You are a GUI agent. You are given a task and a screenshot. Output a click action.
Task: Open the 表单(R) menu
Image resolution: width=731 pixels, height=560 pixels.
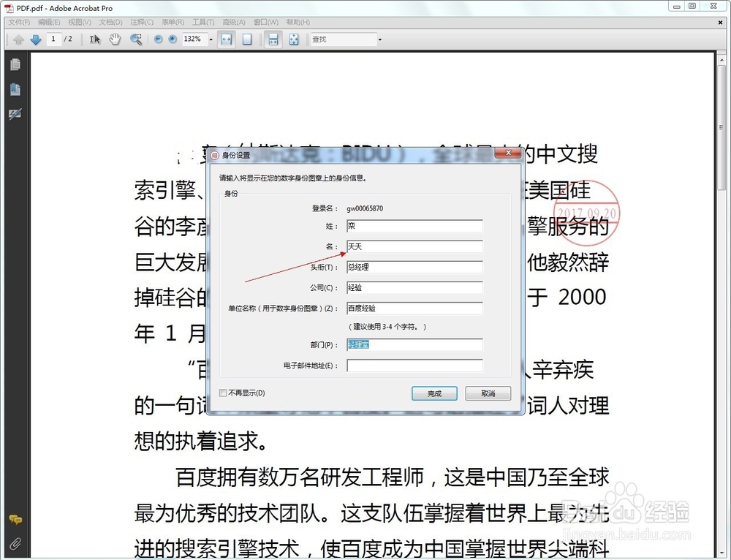pyautogui.click(x=173, y=22)
